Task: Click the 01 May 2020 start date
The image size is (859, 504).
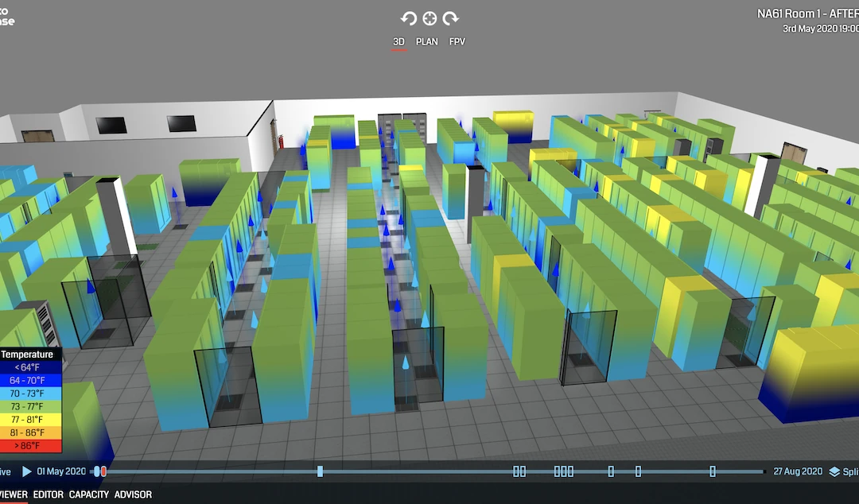Action: (61, 471)
